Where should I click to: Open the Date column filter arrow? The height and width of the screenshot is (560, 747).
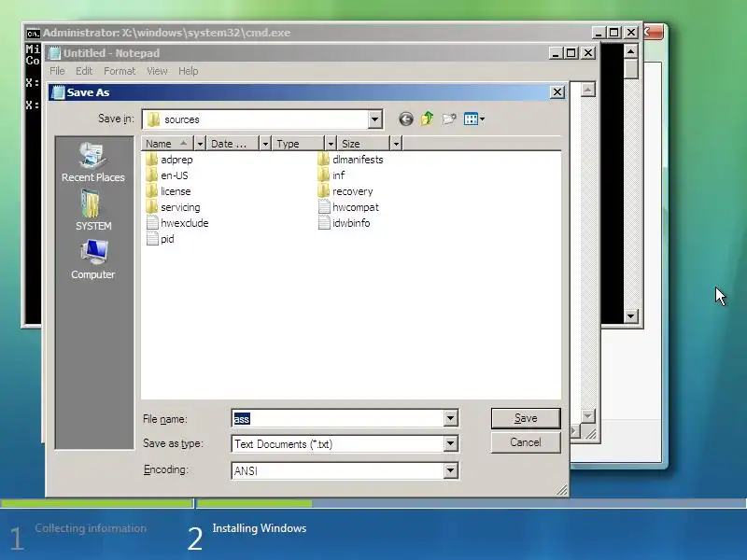pyautogui.click(x=265, y=144)
